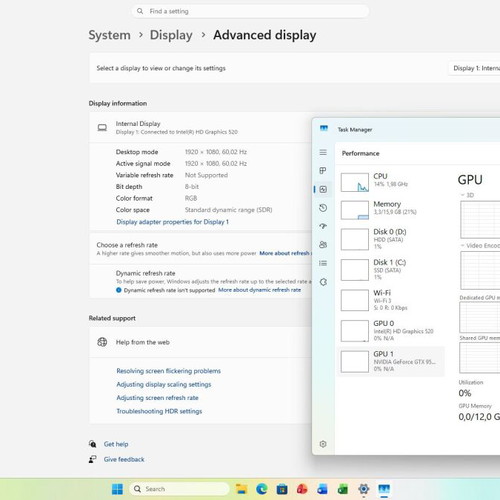
Task: Click the Windows Start button
Action: point(117,489)
